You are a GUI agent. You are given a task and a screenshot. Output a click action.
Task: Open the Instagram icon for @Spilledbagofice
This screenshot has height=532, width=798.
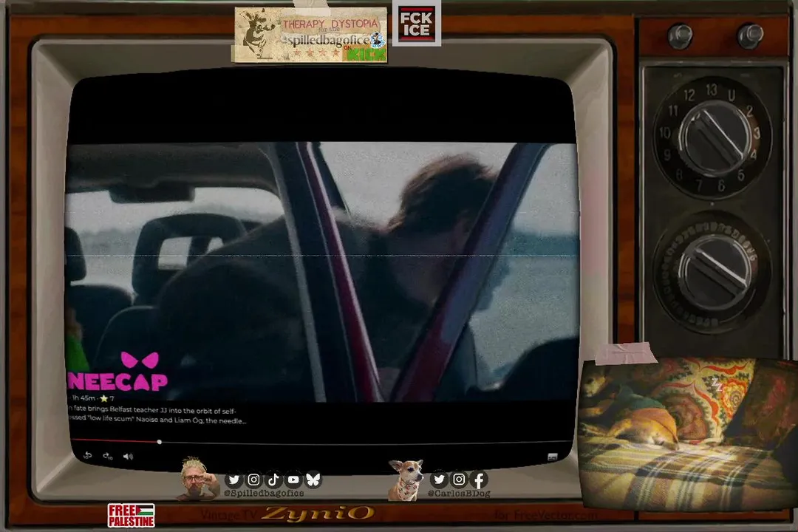(x=253, y=480)
